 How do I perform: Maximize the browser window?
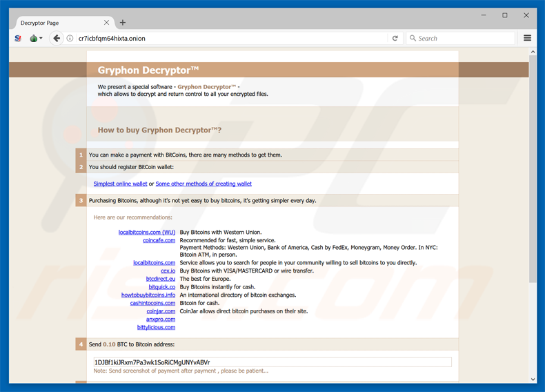pos(505,15)
